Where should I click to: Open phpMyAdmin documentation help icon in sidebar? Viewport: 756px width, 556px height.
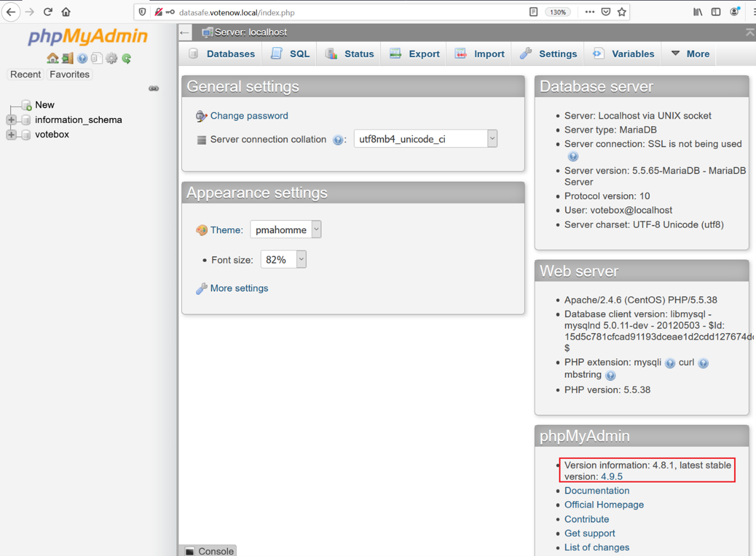(x=82, y=58)
